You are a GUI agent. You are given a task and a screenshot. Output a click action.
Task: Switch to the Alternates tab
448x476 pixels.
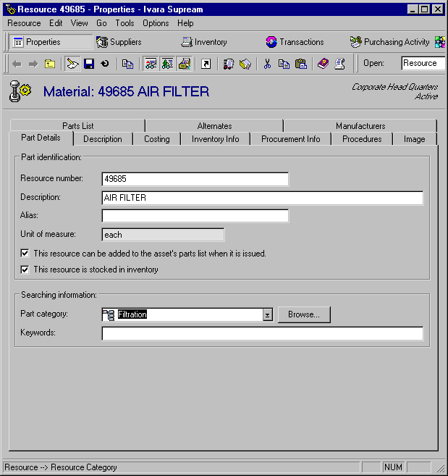point(214,125)
